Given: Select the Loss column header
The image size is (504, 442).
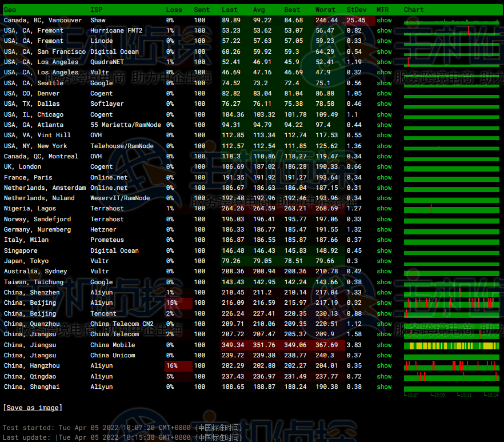Looking at the screenshot, I should point(174,10).
